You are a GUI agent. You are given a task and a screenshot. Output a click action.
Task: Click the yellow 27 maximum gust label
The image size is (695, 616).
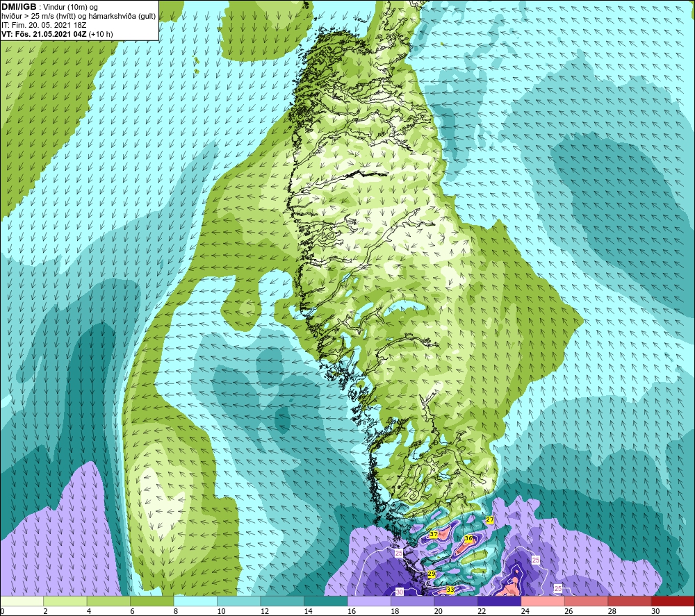pos(490,519)
